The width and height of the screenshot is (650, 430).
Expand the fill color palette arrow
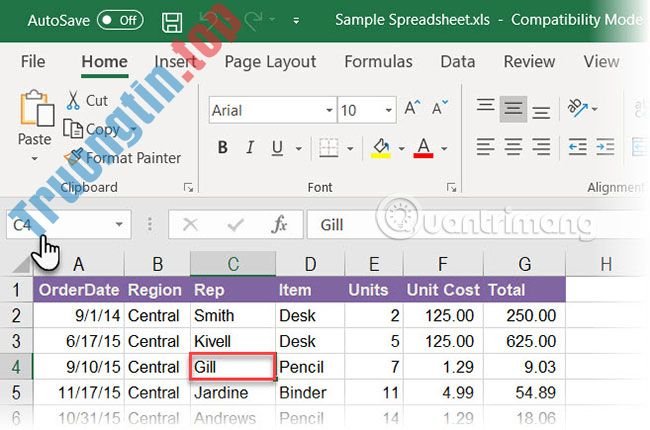pos(401,148)
